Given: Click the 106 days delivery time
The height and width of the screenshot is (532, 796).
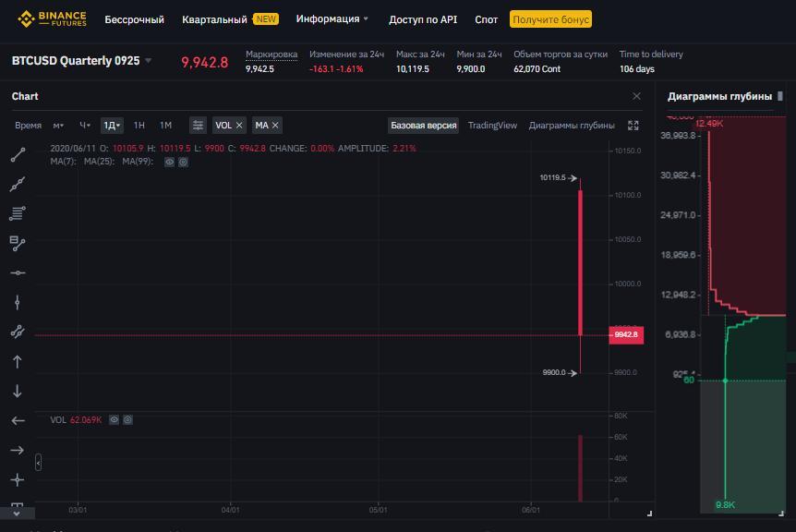Looking at the screenshot, I should tap(636, 69).
